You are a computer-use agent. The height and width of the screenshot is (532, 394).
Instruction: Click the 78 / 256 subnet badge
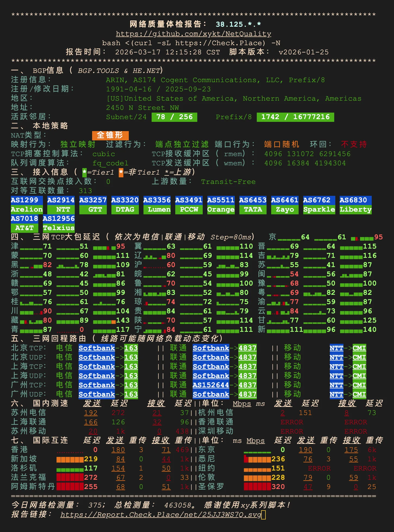pos(174,117)
